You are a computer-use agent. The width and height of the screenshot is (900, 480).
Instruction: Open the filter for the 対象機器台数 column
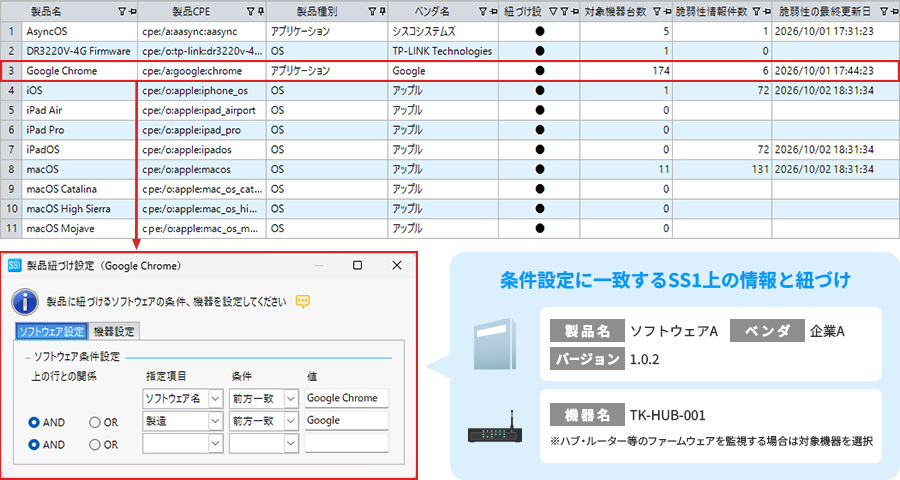(x=657, y=11)
